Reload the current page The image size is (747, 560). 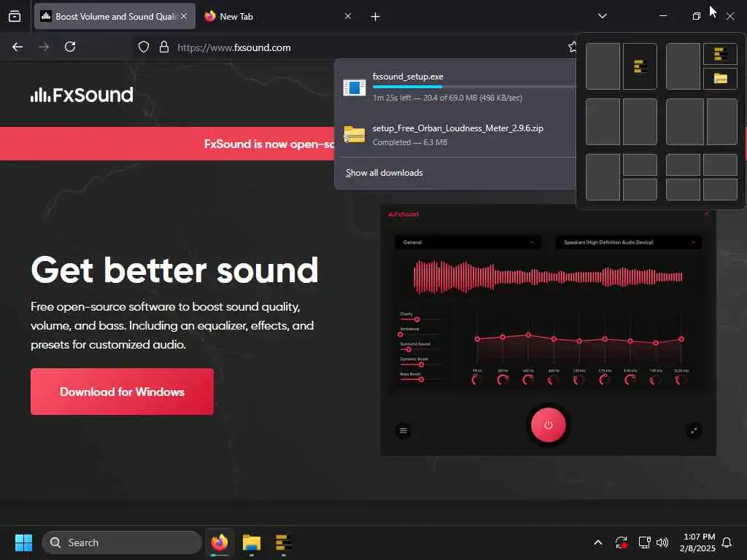click(x=70, y=47)
